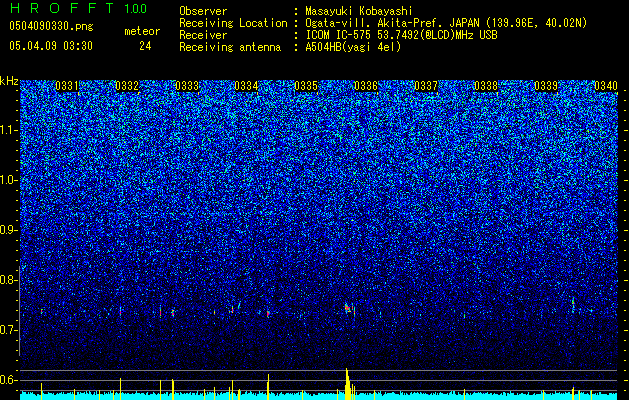Click the 0339 time marker
The width and height of the screenshot is (629, 400).
[546, 86]
